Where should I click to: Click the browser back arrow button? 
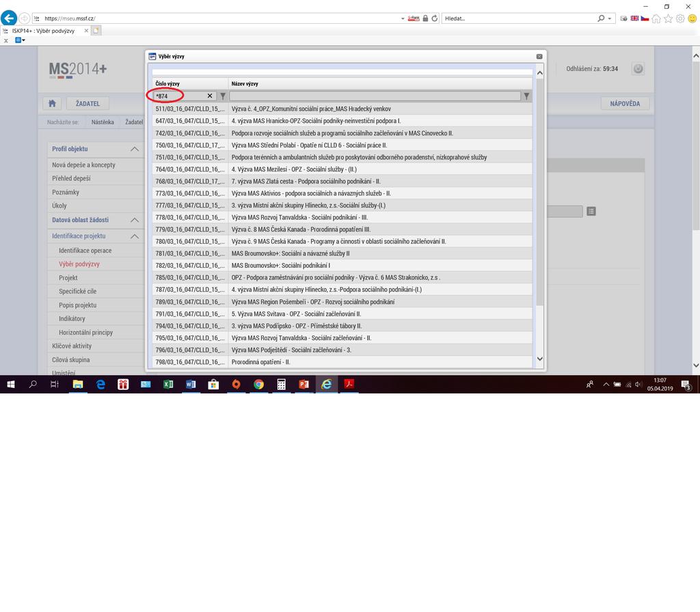pos(9,18)
